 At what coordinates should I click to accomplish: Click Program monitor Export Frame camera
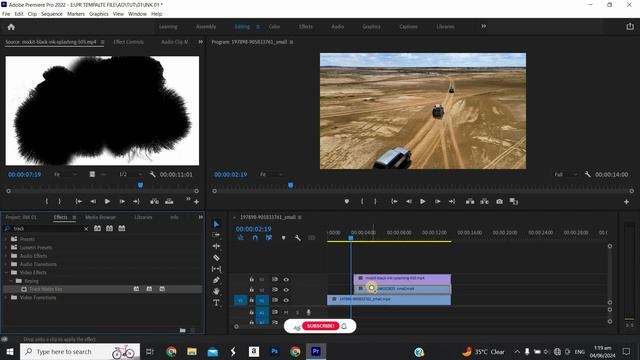tap(499, 202)
